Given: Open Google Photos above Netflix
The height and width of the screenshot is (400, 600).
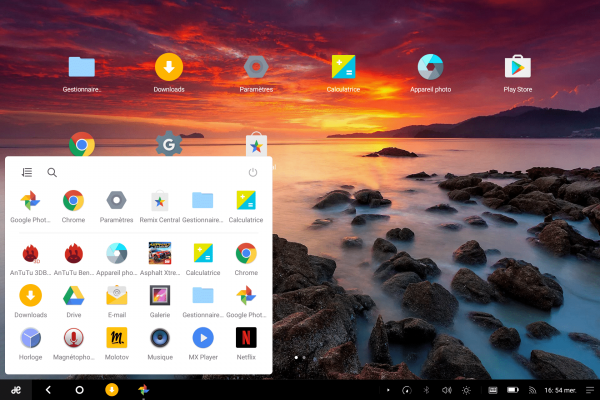Looking at the screenshot, I should tap(246, 296).
